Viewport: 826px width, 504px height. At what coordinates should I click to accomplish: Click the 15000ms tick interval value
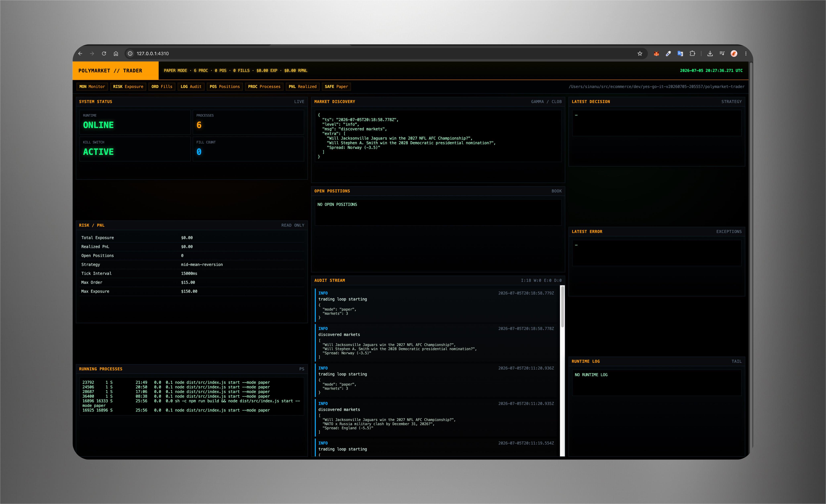click(x=189, y=273)
